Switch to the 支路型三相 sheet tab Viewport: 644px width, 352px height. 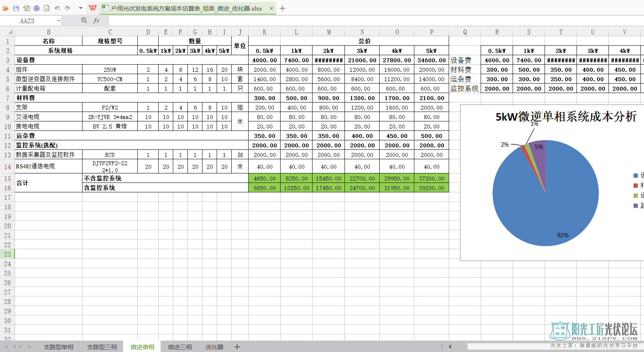point(102,347)
